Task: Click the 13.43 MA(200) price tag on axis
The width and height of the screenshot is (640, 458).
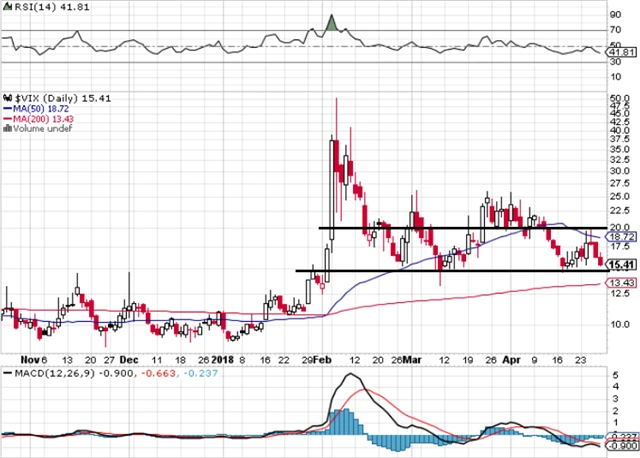Action: click(x=622, y=283)
